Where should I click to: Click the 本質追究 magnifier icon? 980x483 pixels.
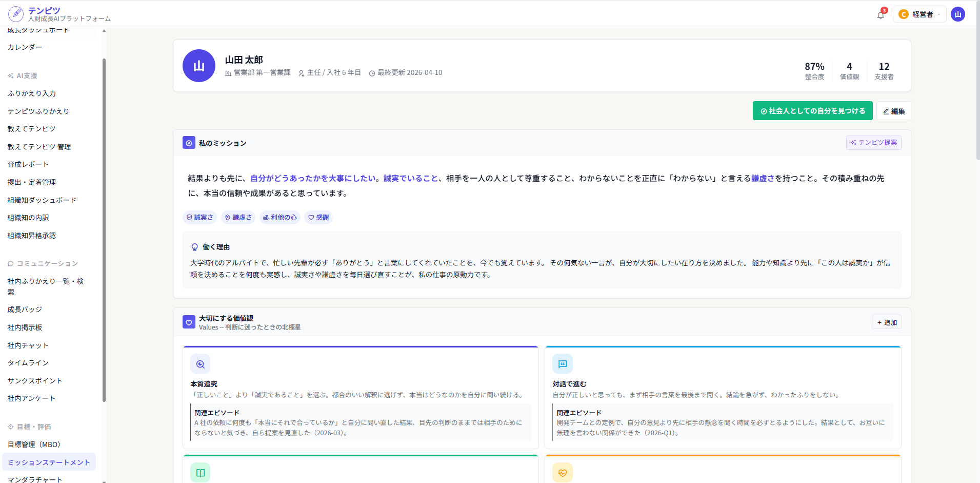click(200, 364)
